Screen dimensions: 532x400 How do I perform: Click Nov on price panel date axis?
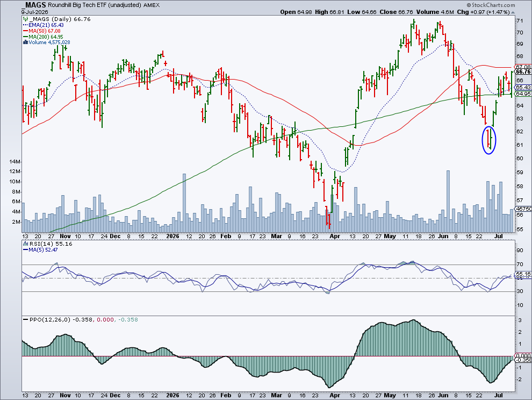(65, 236)
